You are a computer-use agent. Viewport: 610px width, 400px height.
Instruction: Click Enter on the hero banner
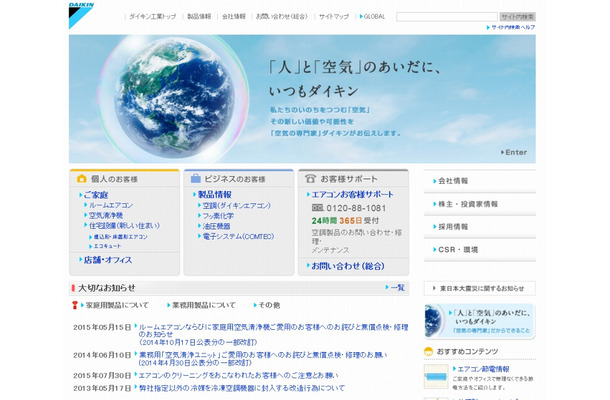coord(514,152)
